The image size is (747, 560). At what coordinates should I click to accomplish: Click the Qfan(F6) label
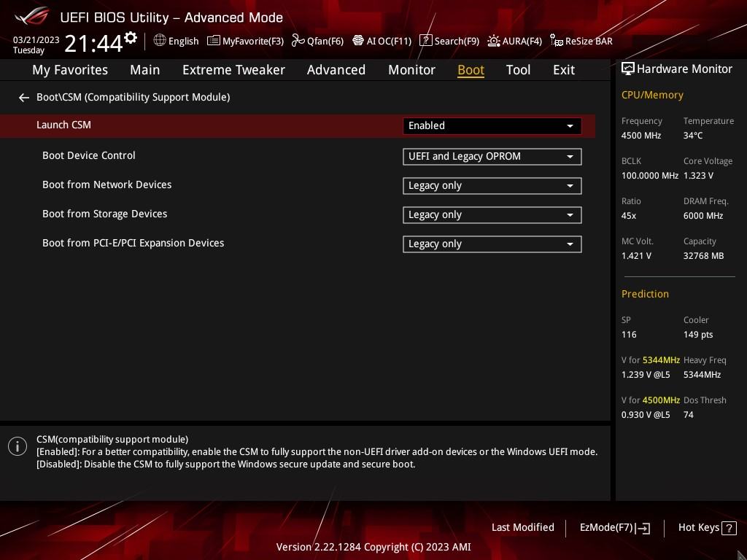[x=325, y=41]
